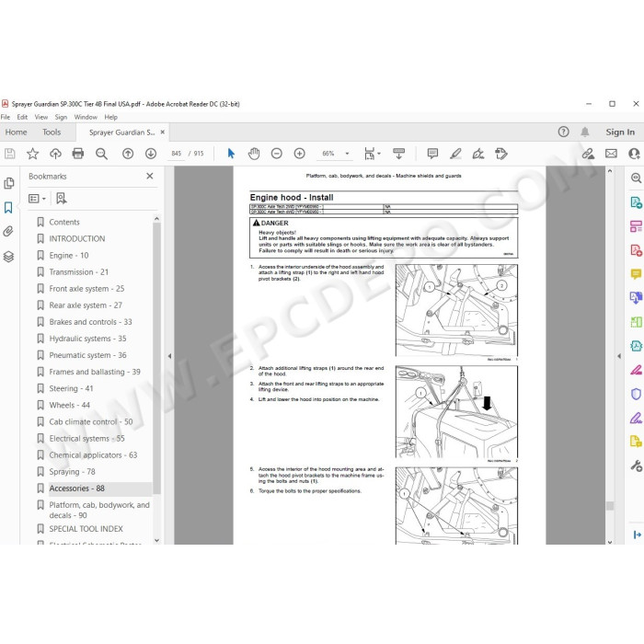Click the Save file icon
The width and height of the screenshot is (644, 644).
tap(9, 154)
